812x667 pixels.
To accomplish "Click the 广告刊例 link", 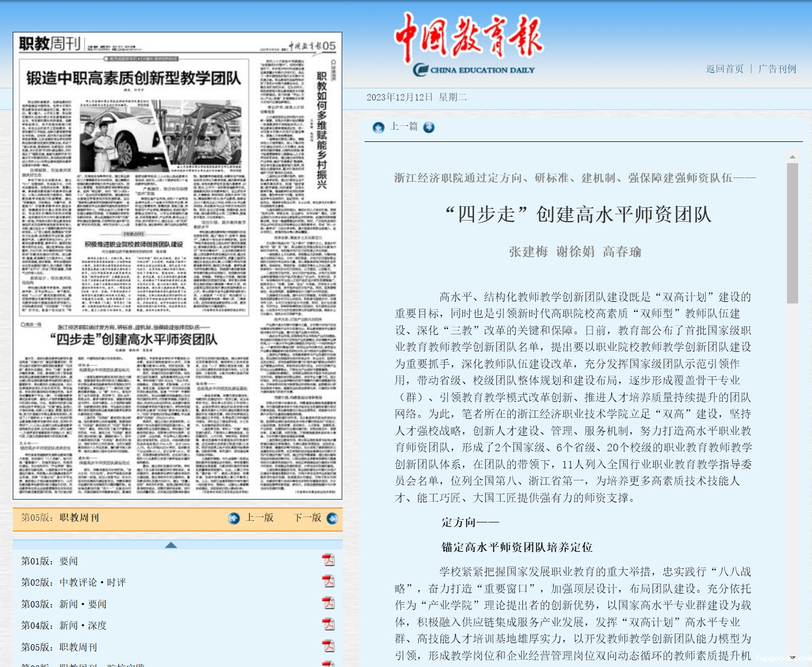I will pos(777,69).
